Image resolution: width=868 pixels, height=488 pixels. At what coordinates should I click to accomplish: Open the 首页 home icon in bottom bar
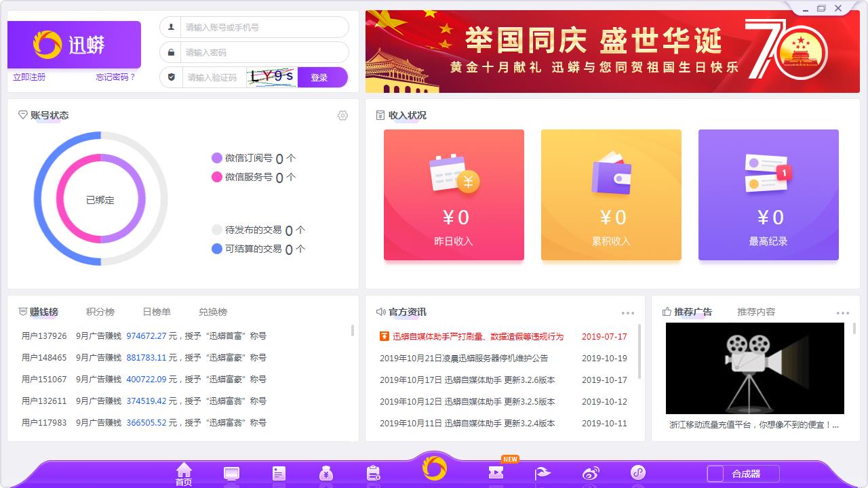[x=184, y=474]
